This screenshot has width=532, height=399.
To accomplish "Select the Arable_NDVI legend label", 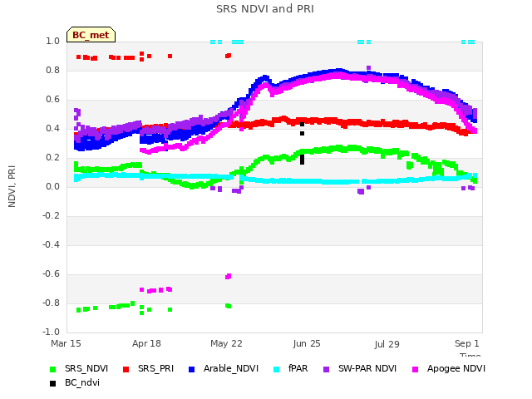I will 231,369.
